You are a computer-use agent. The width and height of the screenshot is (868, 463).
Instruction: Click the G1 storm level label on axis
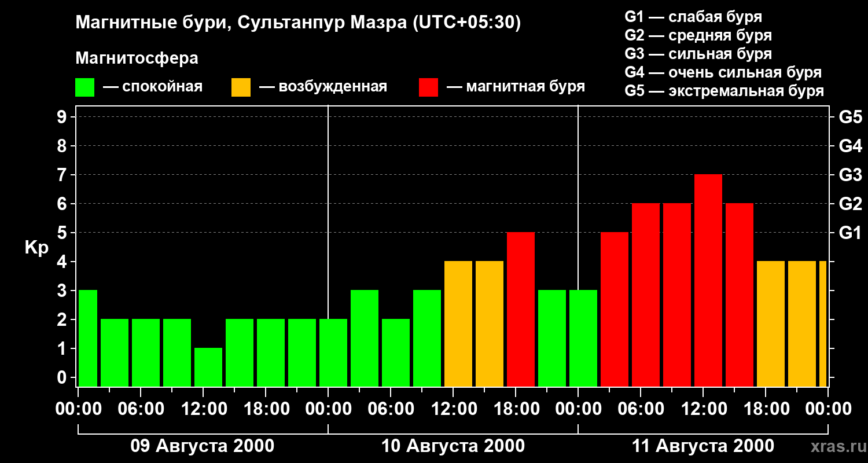pos(850,233)
